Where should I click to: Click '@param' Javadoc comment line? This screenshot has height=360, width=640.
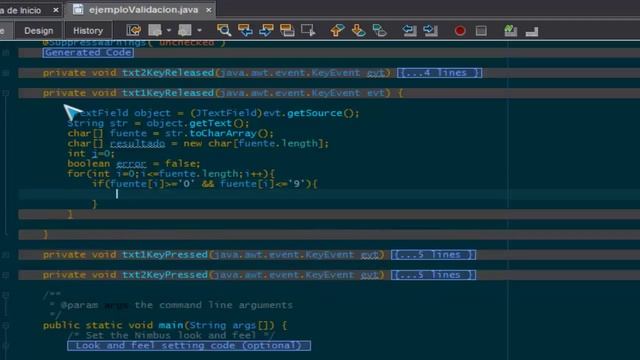171,305
